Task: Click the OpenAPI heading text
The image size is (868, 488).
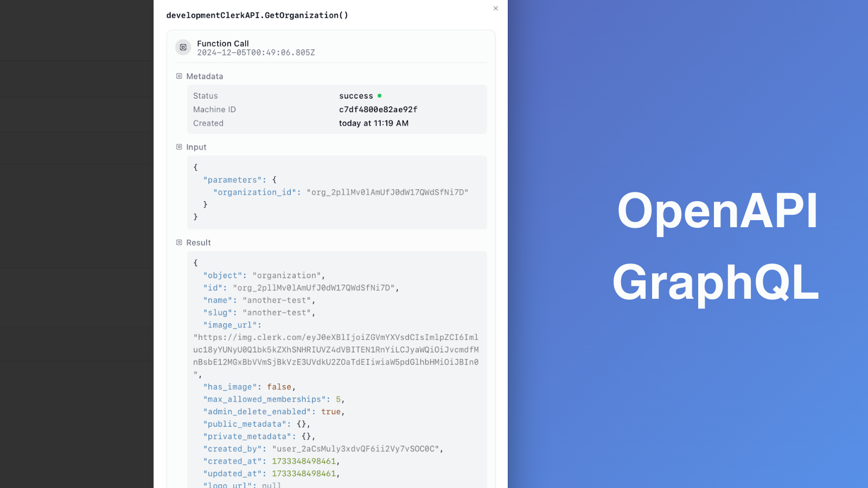Action: pyautogui.click(x=717, y=211)
